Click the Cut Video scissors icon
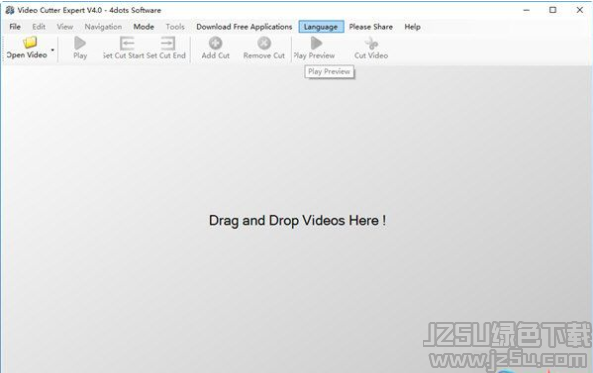Image resolution: width=593 pixels, height=373 pixels. click(x=371, y=43)
